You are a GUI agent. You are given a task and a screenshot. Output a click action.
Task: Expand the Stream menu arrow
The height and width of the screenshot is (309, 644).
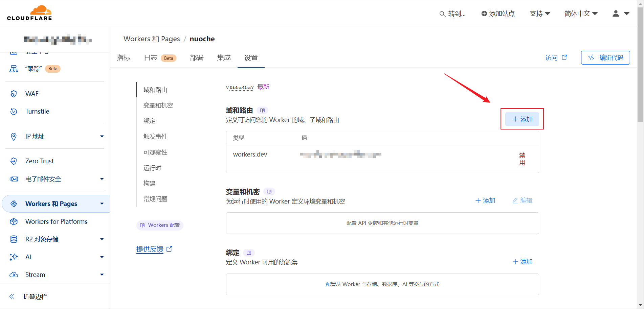[102, 275]
